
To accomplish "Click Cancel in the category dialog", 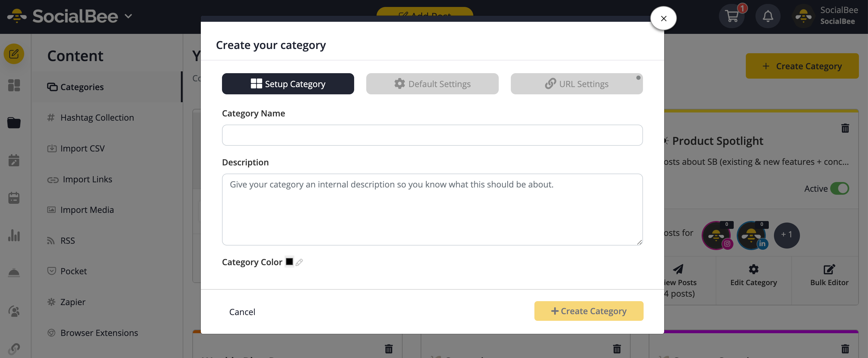I will tap(242, 312).
